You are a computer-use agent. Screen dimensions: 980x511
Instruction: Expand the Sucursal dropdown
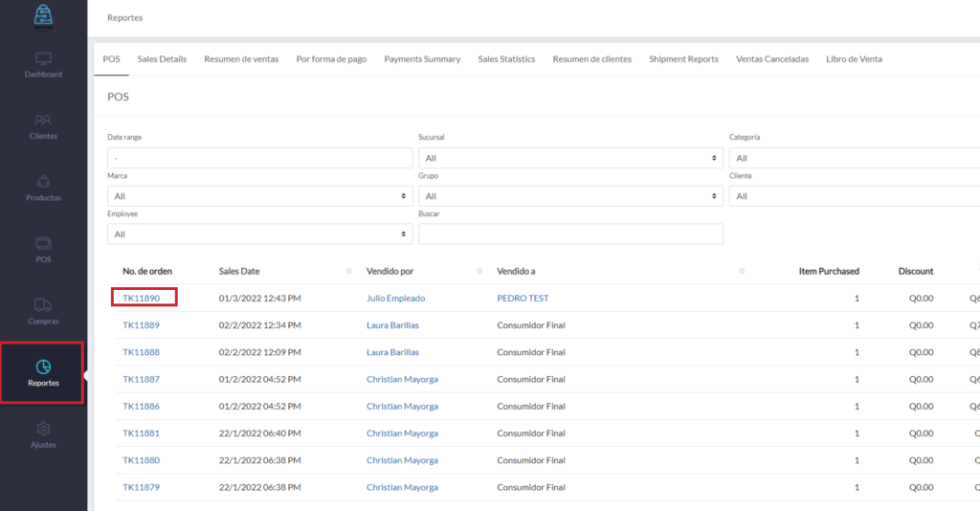(569, 158)
